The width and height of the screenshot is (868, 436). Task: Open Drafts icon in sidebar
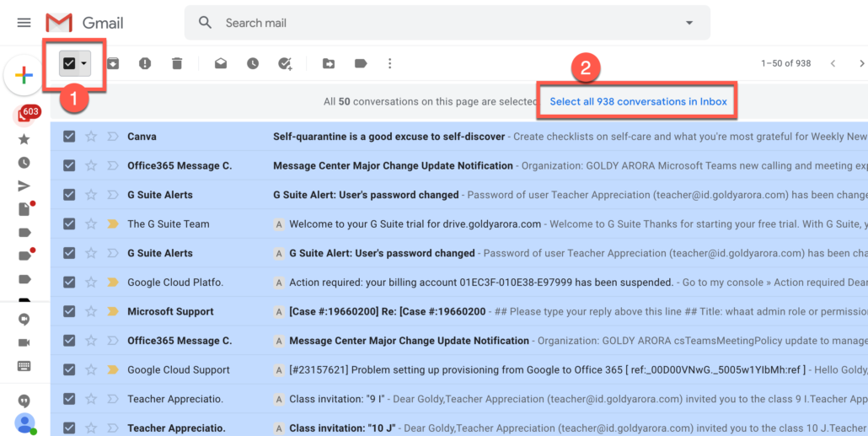(24, 209)
